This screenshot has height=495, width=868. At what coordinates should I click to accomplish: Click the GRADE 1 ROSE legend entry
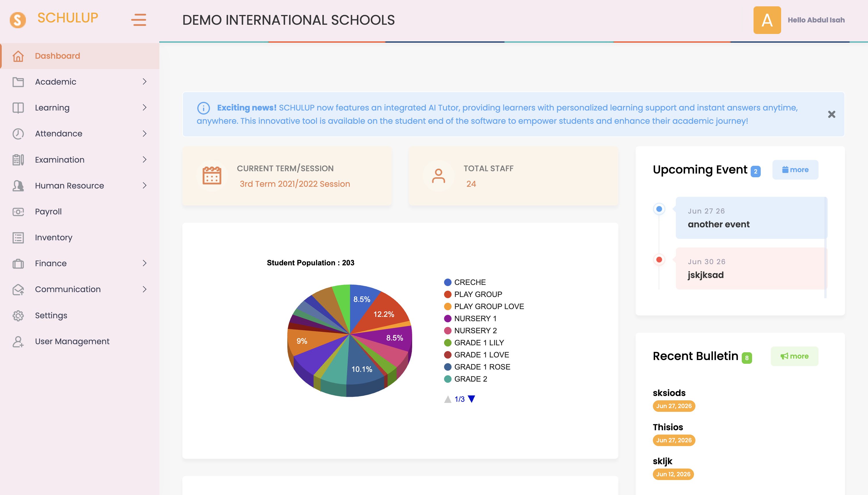[x=477, y=367]
